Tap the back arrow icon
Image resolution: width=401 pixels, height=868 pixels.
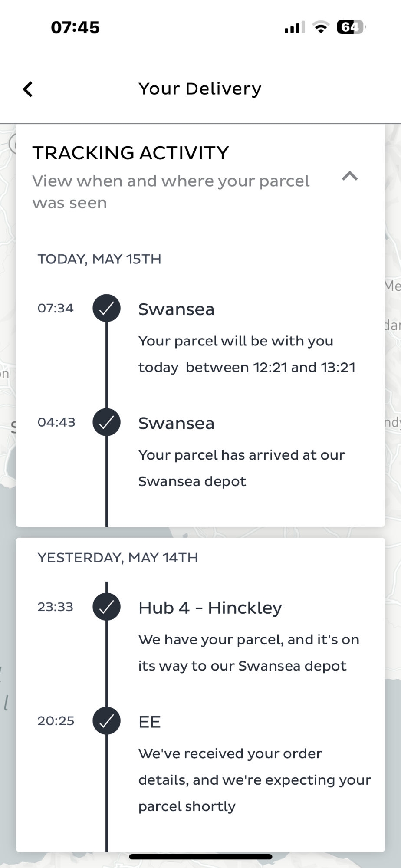pyautogui.click(x=28, y=89)
